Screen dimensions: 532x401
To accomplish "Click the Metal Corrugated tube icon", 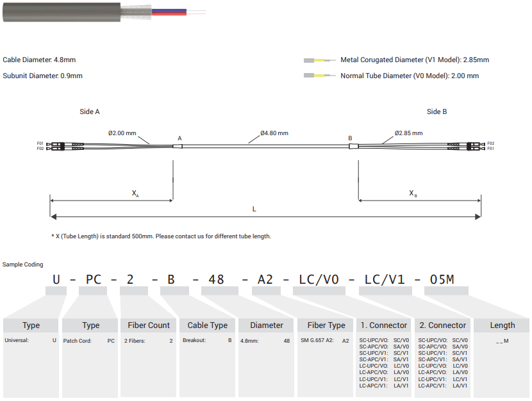I will pyautogui.click(x=319, y=60).
